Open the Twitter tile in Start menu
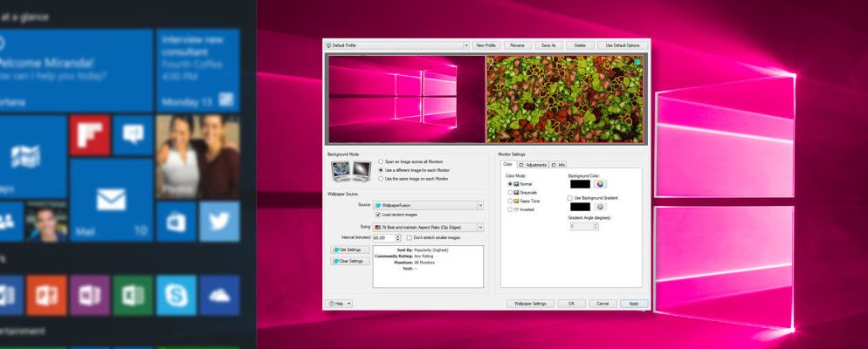Image resolution: width=868 pixels, height=349 pixels. (x=219, y=222)
